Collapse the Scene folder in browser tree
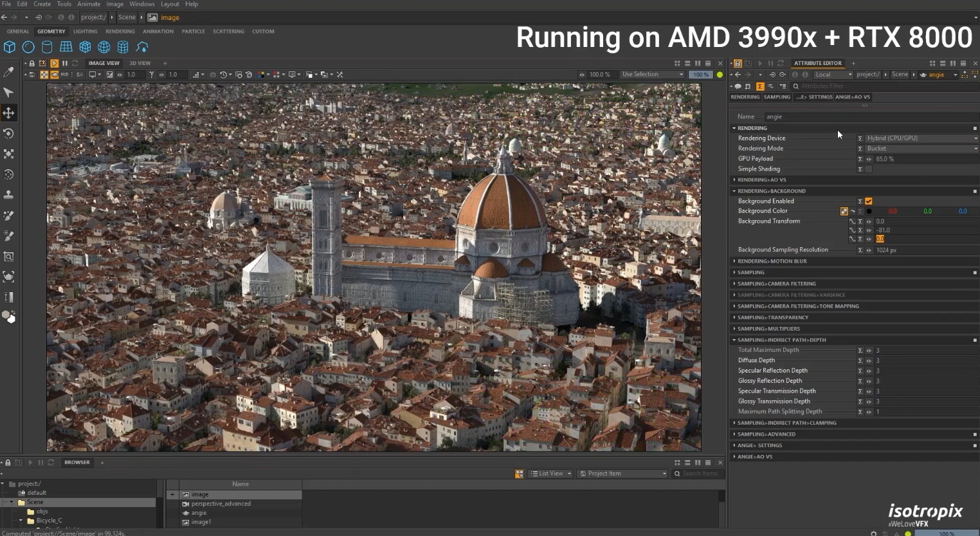 coord(11,502)
